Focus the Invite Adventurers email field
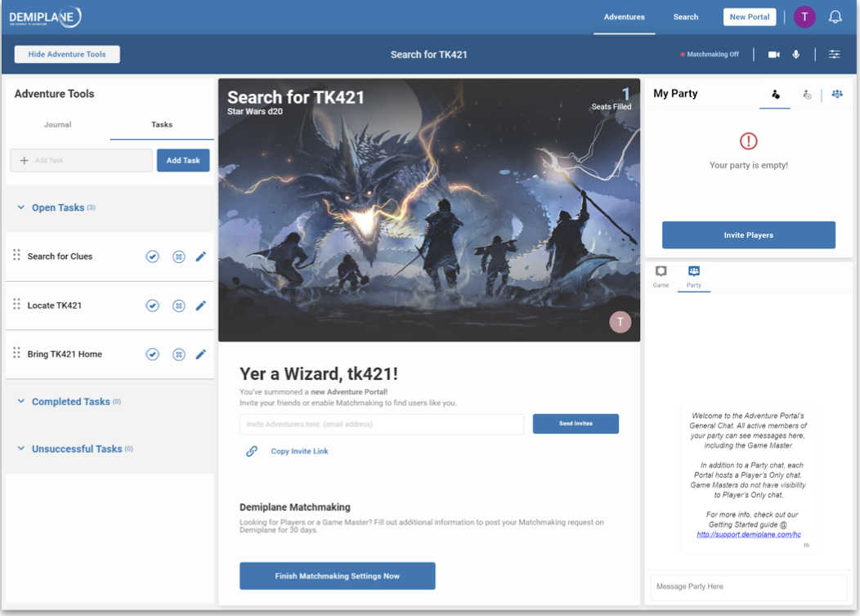Image resolution: width=860 pixels, height=616 pixels. click(382, 424)
